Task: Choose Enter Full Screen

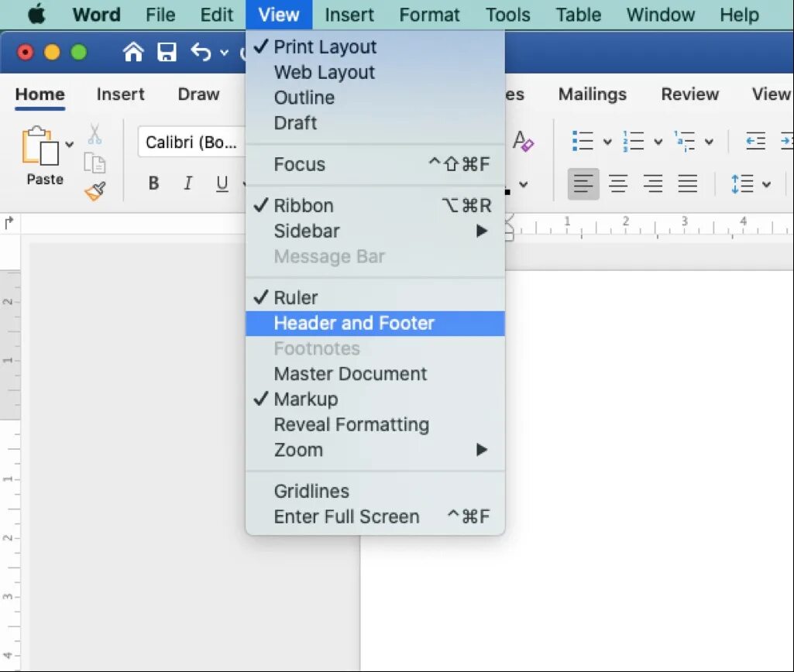Action: pos(375,516)
